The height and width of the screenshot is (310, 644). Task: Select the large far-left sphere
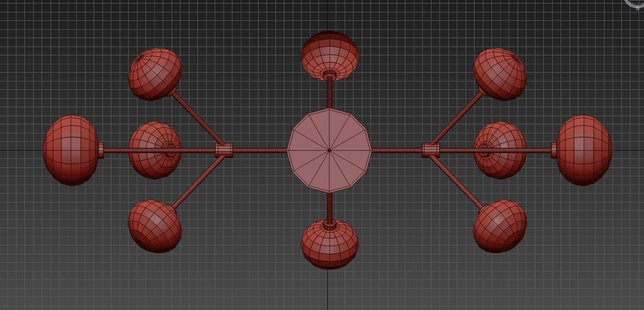click(71, 150)
